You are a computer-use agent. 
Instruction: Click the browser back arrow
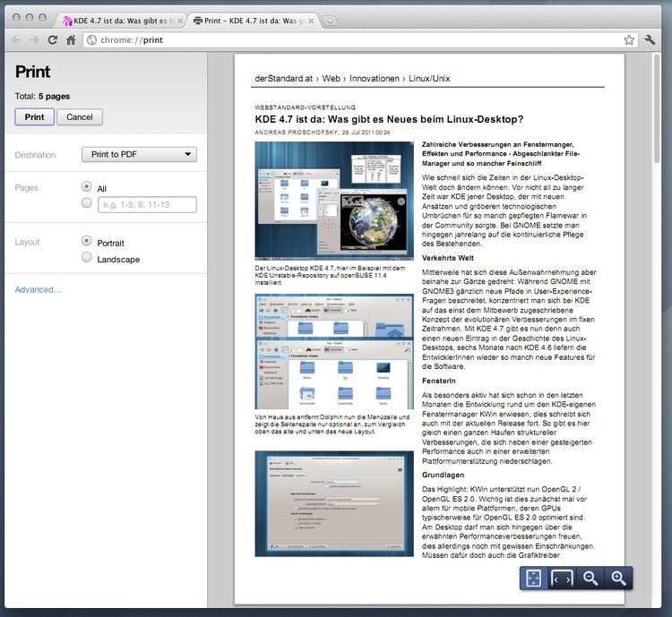[15, 39]
